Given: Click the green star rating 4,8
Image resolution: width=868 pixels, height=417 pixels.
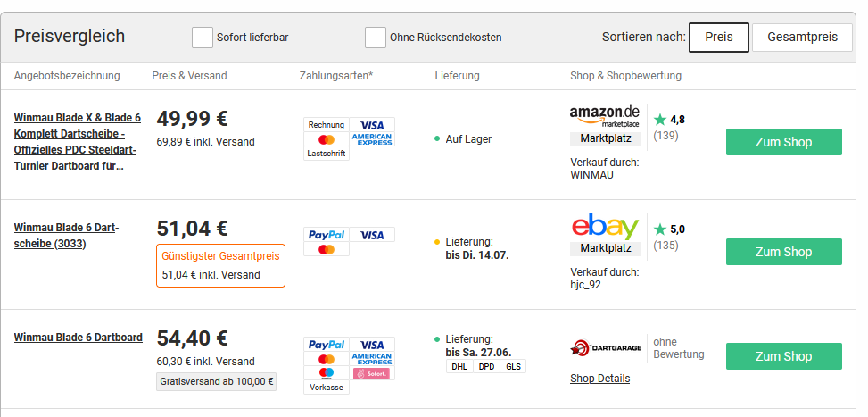Looking at the screenshot, I should point(669,120).
